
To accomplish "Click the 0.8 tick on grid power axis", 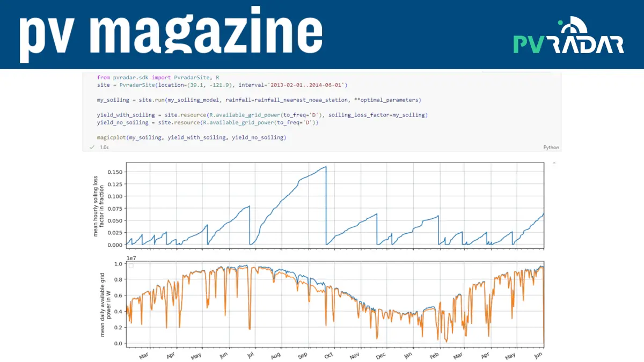I will tap(118, 280).
